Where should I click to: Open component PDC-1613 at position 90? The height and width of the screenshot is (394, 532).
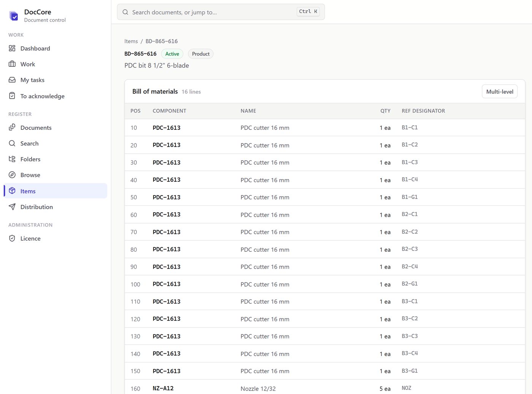click(x=166, y=266)
